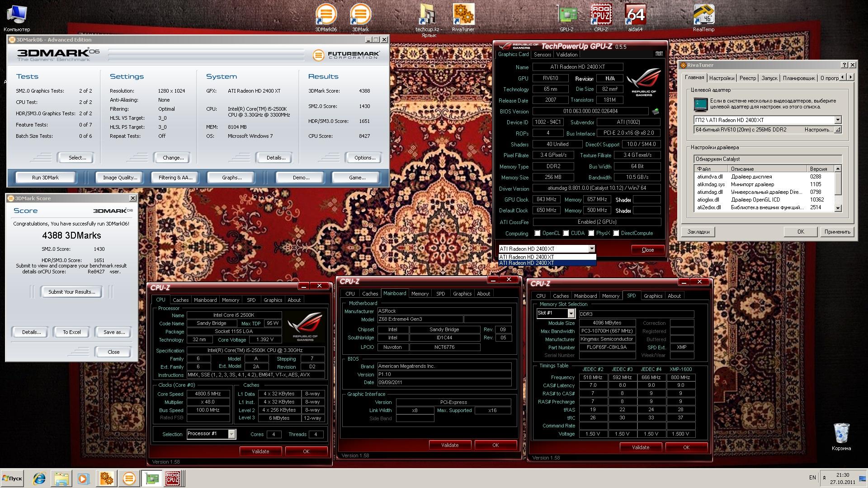Screen dimensions: 868x488
Task: Switch to Sensors tab in GPU-Z
Action: click(x=542, y=55)
